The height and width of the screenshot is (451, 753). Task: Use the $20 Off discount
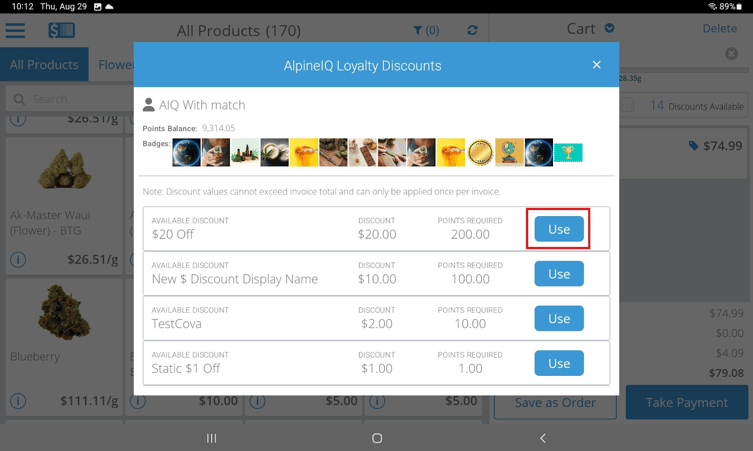pyautogui.click(x=559, y=229)
